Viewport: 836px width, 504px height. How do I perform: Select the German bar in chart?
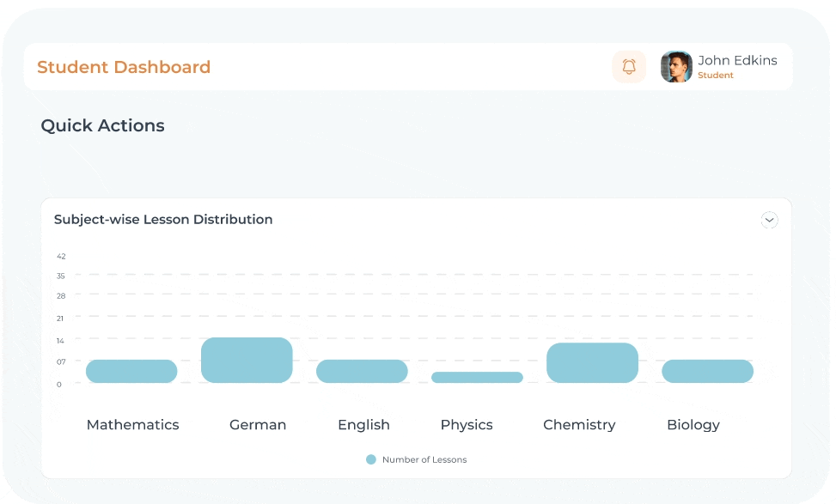coord(247,360)
